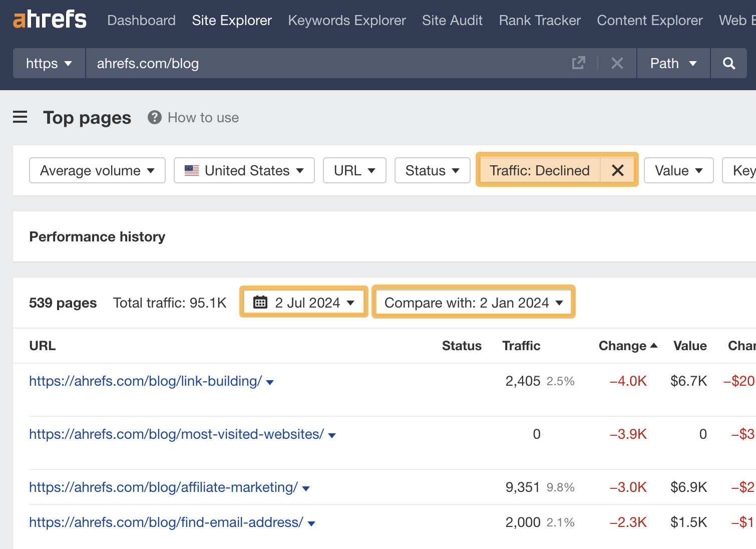The height and width of the screenshot is (549, 756).
Task: Open the date picker via the calendar icon
Action: tap(261, 301)
